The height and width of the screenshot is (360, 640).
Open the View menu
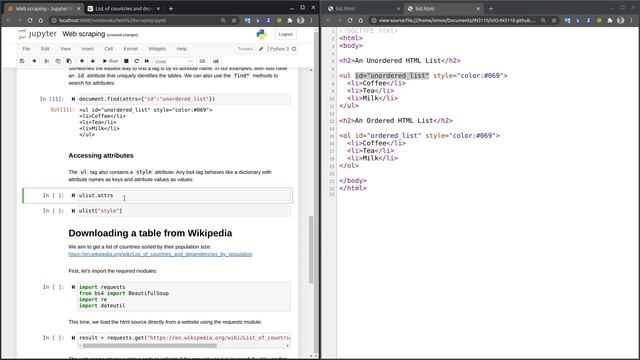(x=65, y=49)
